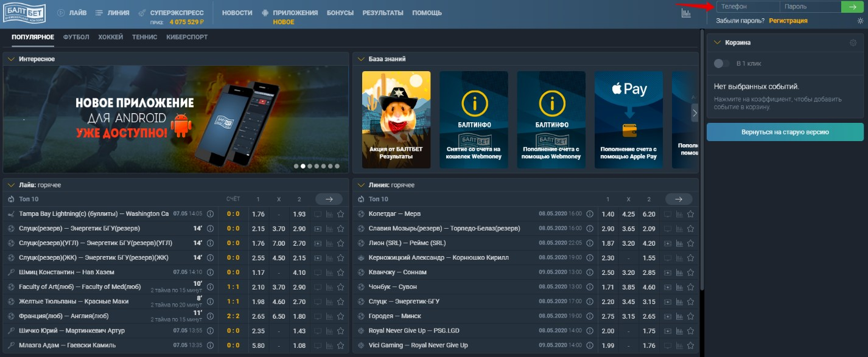Screen dimensions: 868x357
Task: Switch theme using the sun icon
Action: point(860,21)
